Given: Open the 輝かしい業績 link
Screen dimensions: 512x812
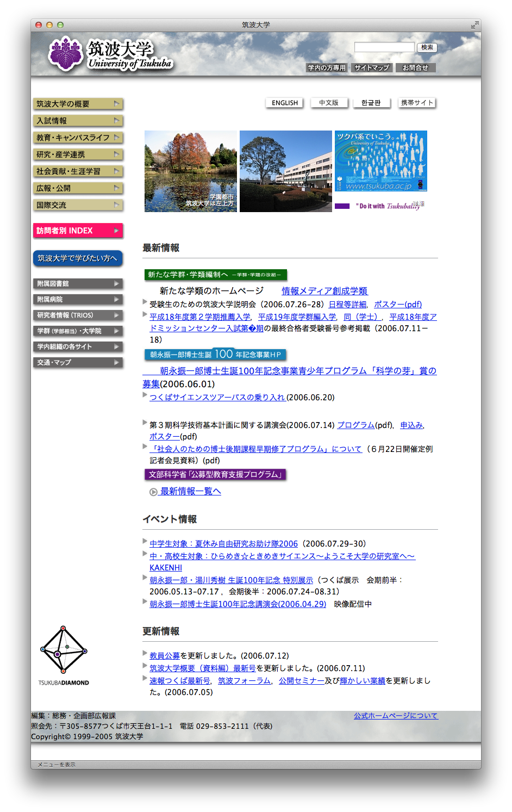Looking at the screenshot, I should [x=362, y=681].
